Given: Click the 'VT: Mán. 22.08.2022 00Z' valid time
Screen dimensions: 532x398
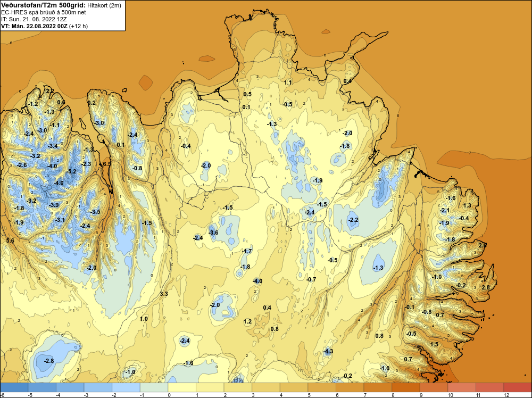Looking at the screenshot, I should 34,26.
